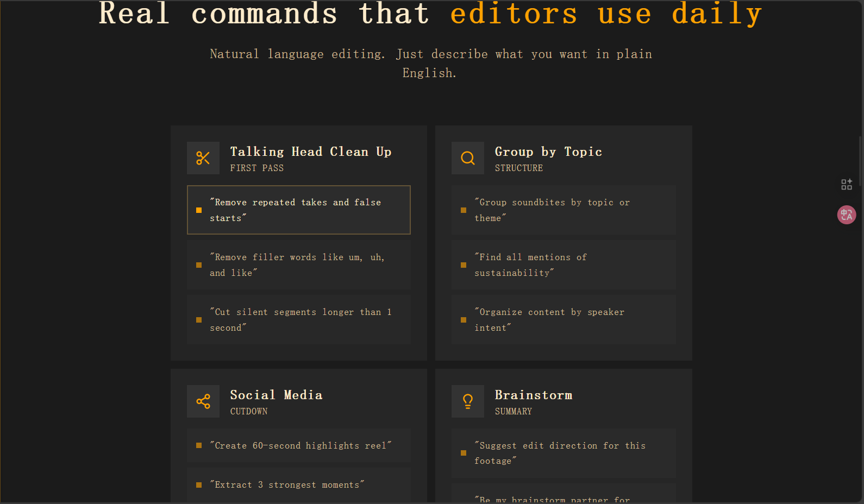
Task: Click the "CUTDOWN" label
Action: click(x=249, y=412)
